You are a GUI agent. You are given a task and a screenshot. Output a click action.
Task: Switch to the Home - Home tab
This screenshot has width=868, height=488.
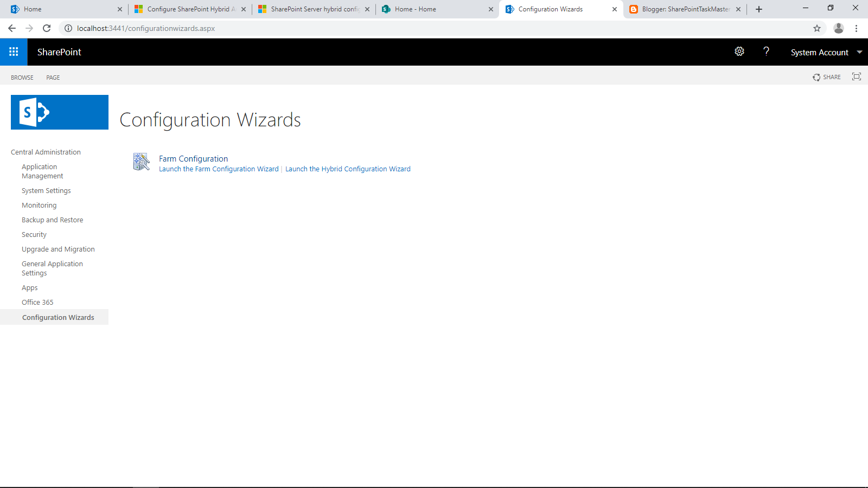pos(437,9)
